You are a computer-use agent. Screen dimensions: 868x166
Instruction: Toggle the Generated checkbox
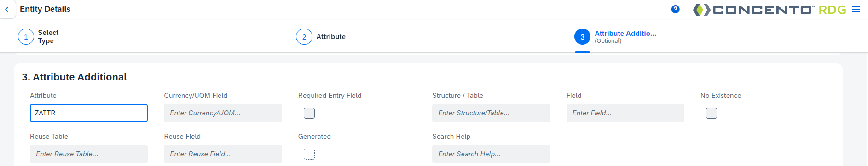pos(309,154)
